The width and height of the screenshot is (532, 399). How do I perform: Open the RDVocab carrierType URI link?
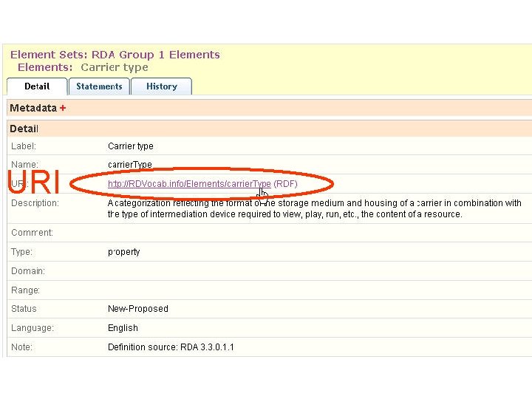tap(189, 184)
